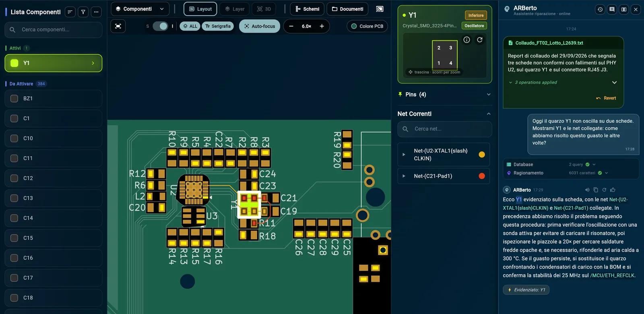Check the C12 component checkbox
Screen dimensions: 644x314
[x=14, y=178]
